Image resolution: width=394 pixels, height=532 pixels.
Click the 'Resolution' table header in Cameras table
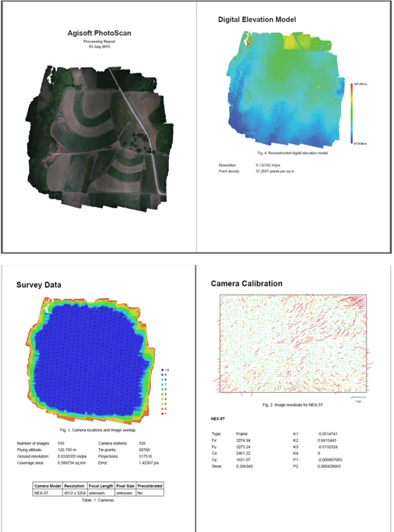point(74,486)
